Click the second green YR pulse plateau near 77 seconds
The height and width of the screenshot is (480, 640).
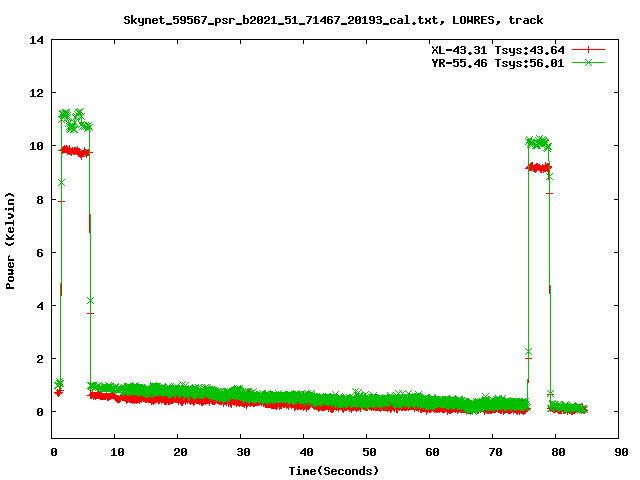pos(539,143)
